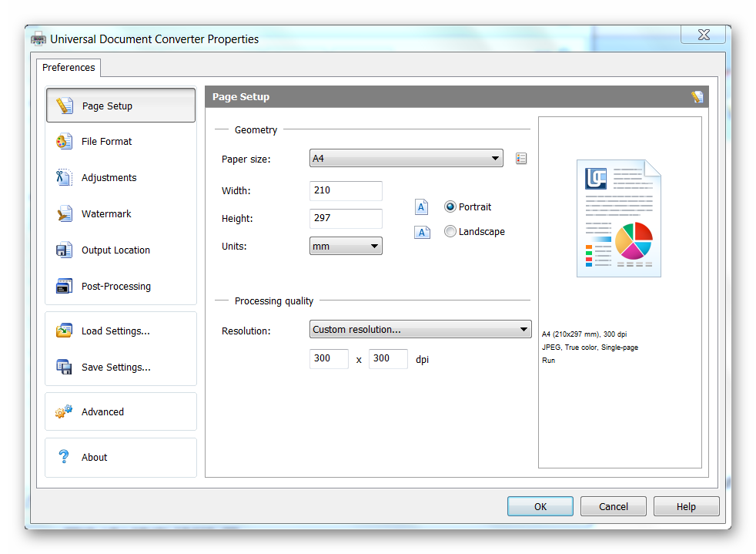Screen dimensions: 756x554
Task: Click the Page Setup ruler icon in sidebar
Action: pos(64,106)
